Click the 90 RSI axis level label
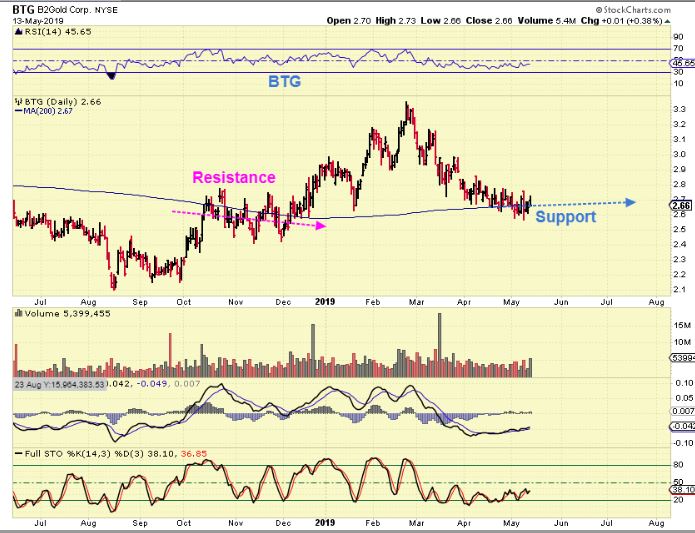The image size is (695, 533). (678, 37)
